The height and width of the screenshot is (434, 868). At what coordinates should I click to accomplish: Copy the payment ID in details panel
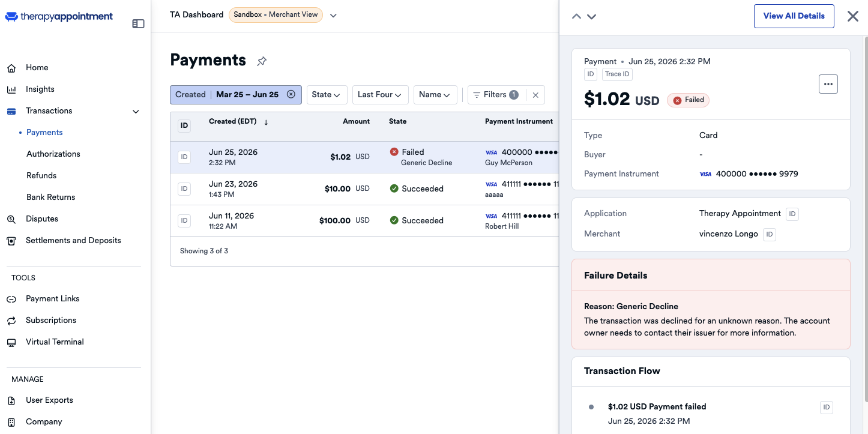point(591,74)
